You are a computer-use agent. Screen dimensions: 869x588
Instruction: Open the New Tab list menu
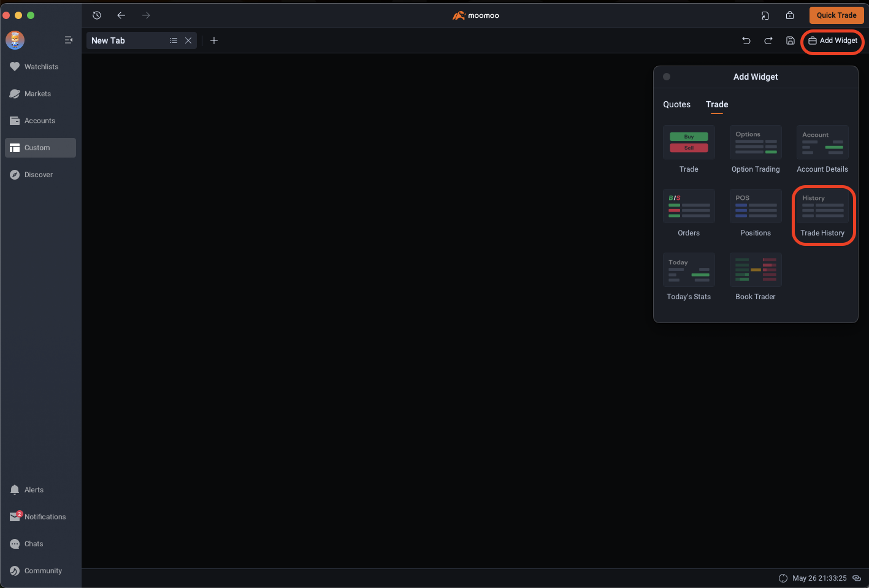tap(174, 40)
